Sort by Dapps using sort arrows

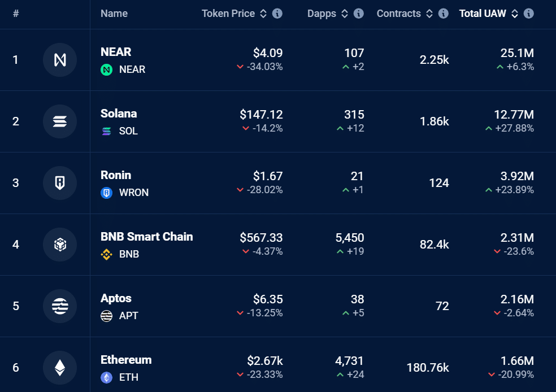point(345,14)
